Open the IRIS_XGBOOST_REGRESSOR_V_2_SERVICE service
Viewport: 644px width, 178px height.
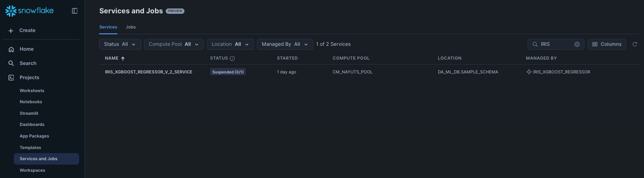point(148,72)
